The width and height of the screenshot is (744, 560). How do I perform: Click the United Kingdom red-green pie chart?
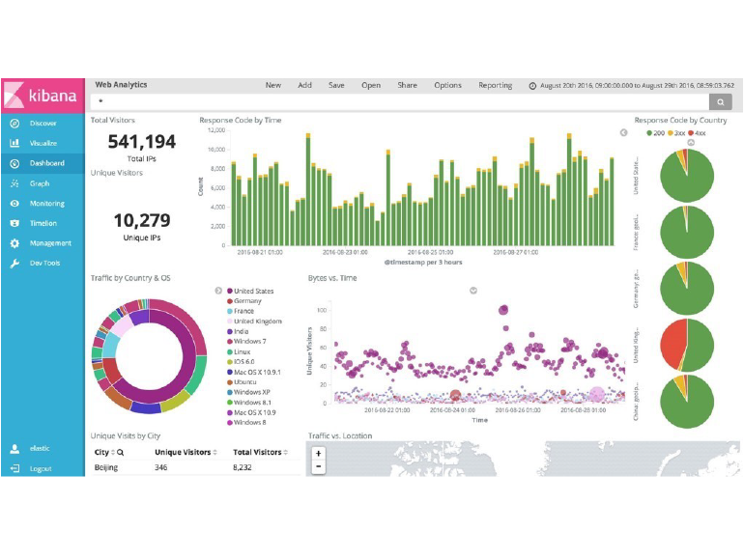tap(687, 346)
